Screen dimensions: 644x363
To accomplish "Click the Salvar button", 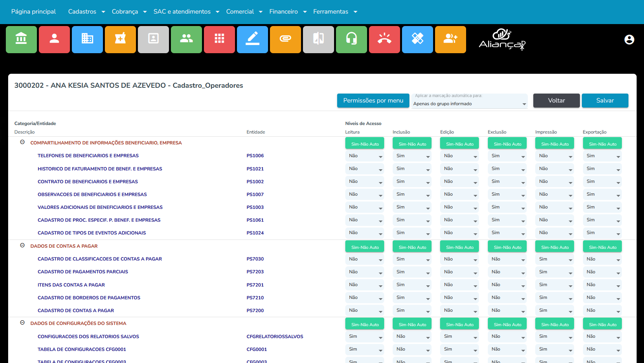I will (605, 101).
